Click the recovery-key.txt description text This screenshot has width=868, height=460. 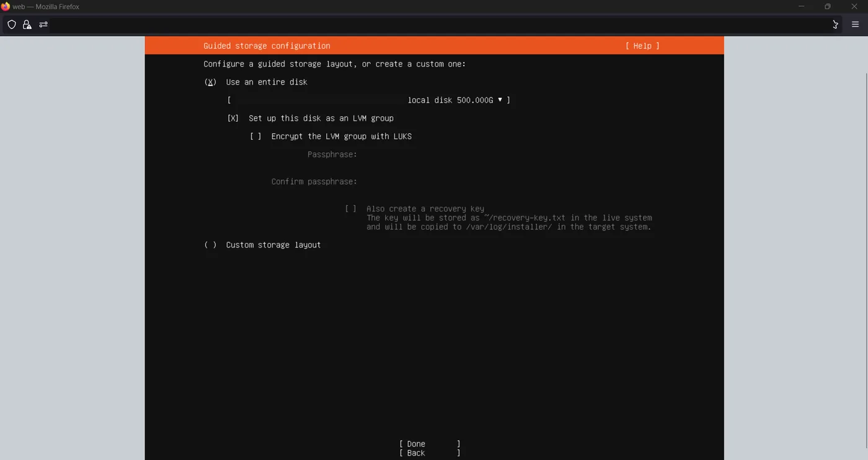tap(509, 223)
